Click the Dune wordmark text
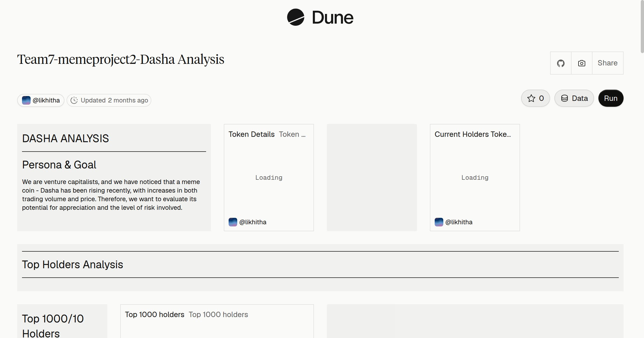This screenshot has width=644, height=338. tap(332, 17)
